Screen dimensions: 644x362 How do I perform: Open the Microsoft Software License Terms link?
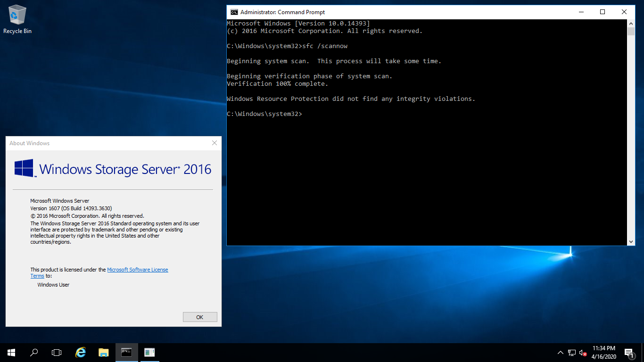coord(137,270)
